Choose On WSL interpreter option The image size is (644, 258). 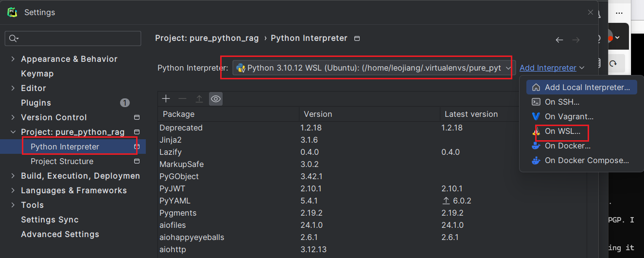tap(581, 131)
